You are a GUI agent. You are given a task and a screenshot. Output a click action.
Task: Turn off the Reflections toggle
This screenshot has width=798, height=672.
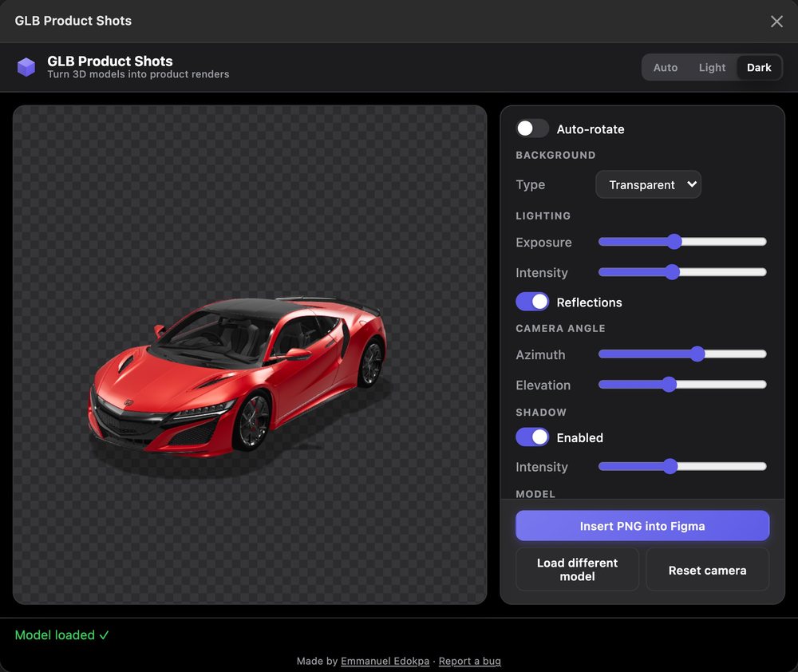(x=531, y=302)
